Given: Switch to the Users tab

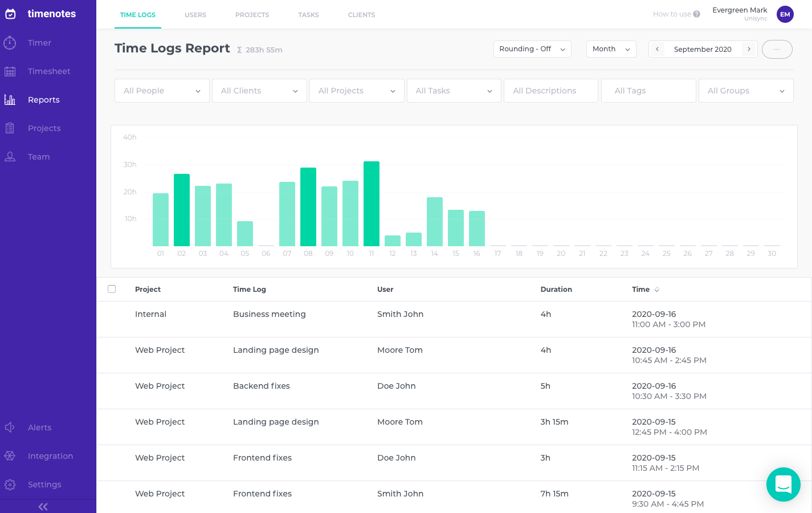Looking at the screenshot, I should point(195,15).
